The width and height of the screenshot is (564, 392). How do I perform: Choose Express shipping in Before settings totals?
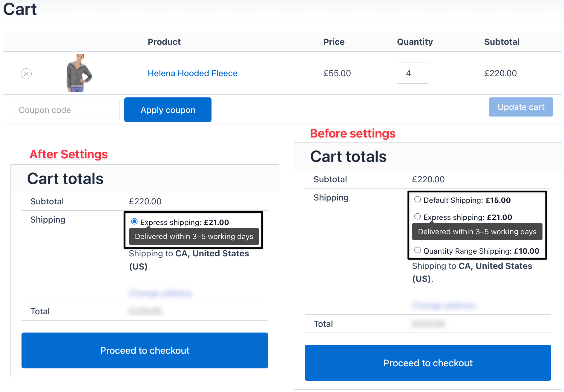click(418, 217)
